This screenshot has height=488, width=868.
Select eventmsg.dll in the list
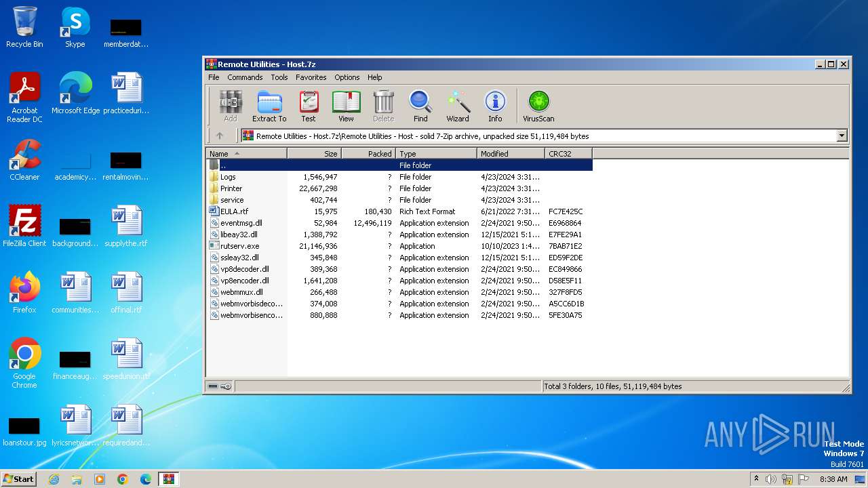(399, 223)
